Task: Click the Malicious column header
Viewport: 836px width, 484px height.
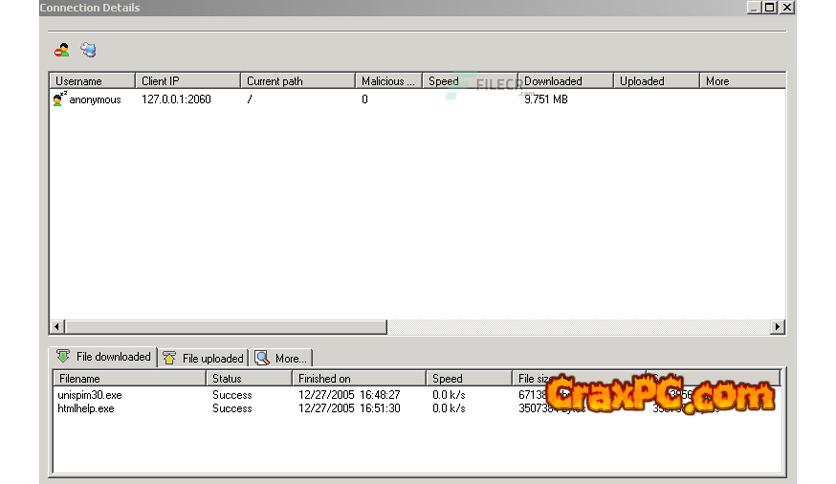Action: pos(389,81)
